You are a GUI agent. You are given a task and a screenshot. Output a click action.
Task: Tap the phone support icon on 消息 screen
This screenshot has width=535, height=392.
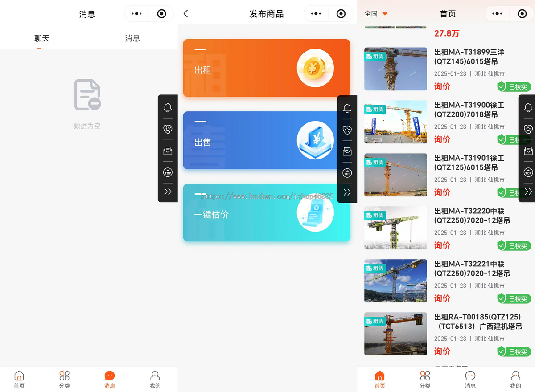click(x=168, y=129)
